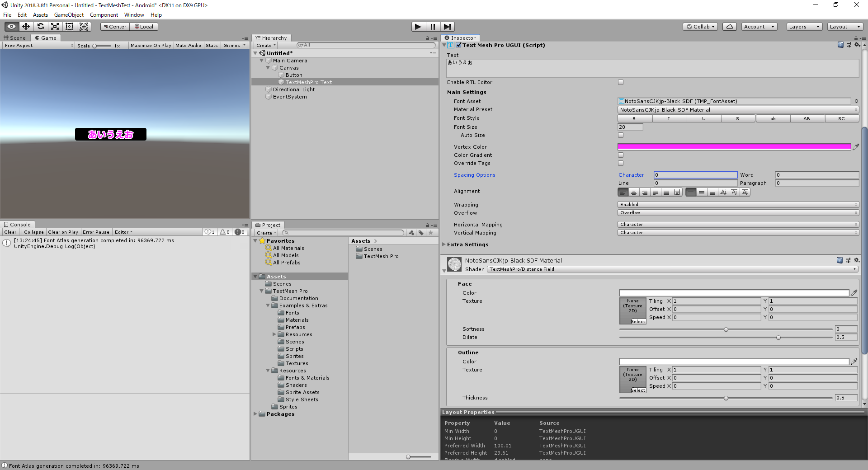Open Create menu in Hierarchy
The width and height of the screenshot is (868, 470).
266,45
